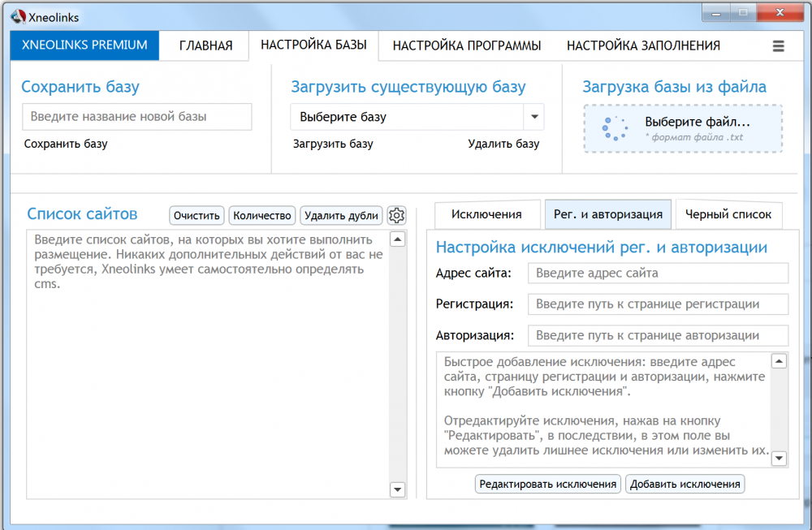Click Удалить базу link
Image resolution: width=812 pixels, height=530 pixels.
[x=503, y=144]
